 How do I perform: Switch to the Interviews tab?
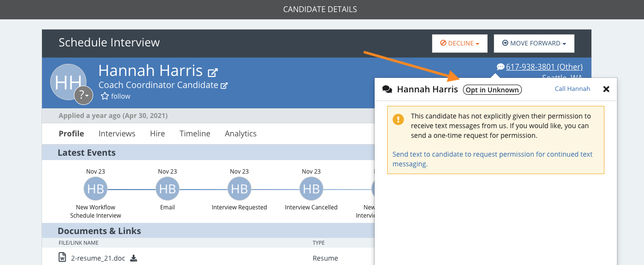117,133
